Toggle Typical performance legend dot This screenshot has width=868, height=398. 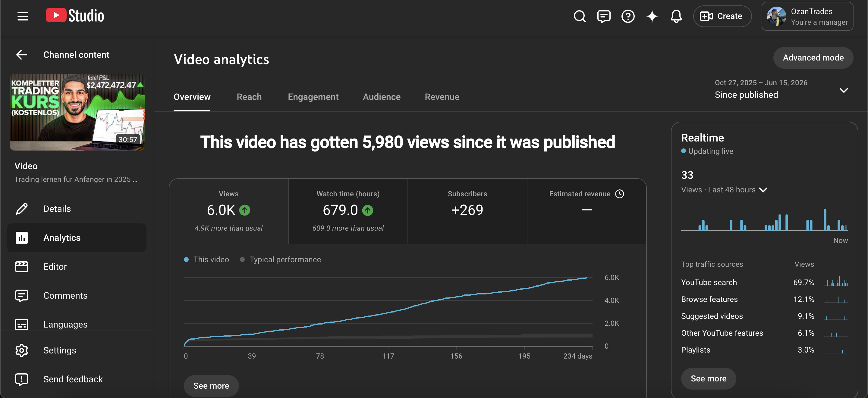242,259
